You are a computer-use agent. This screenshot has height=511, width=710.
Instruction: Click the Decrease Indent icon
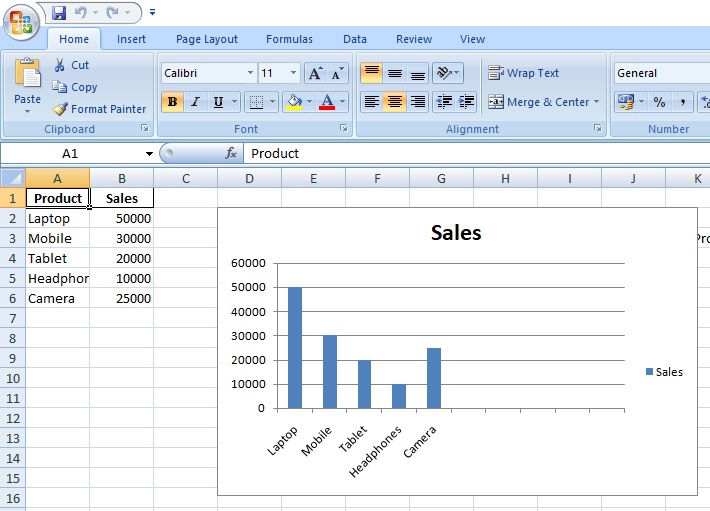click(x=444, y=102)
